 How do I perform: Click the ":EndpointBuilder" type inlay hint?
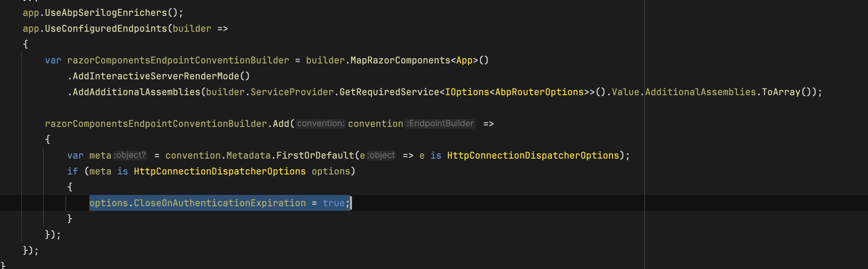(440, 124)
